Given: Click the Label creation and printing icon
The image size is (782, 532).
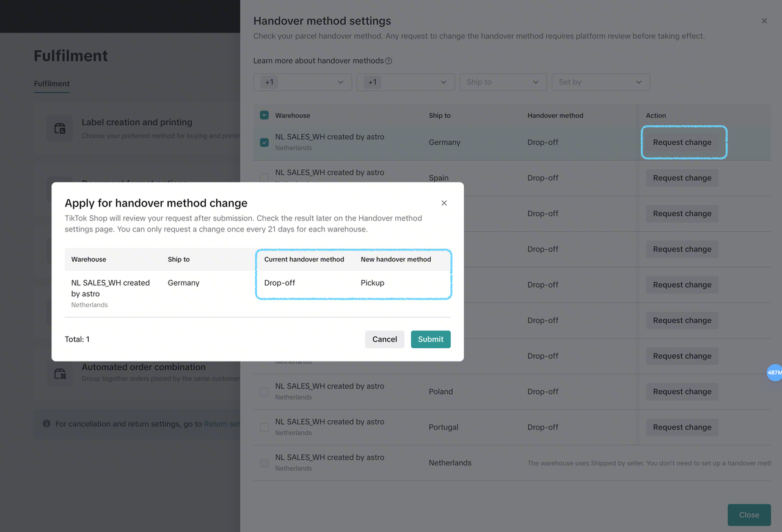Looking at the screenshot, I should click(x=60, y=128).
